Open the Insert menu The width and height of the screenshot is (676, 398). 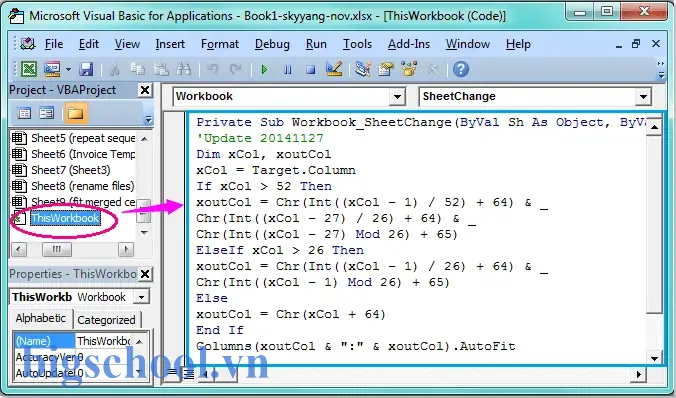coord(170,44)
